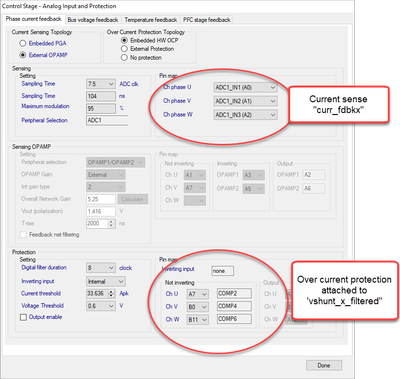The width and height of the screenshot is (400, 379).
Task: Go to PFC stage feedback tab
Action: click(x=207, y=20)
